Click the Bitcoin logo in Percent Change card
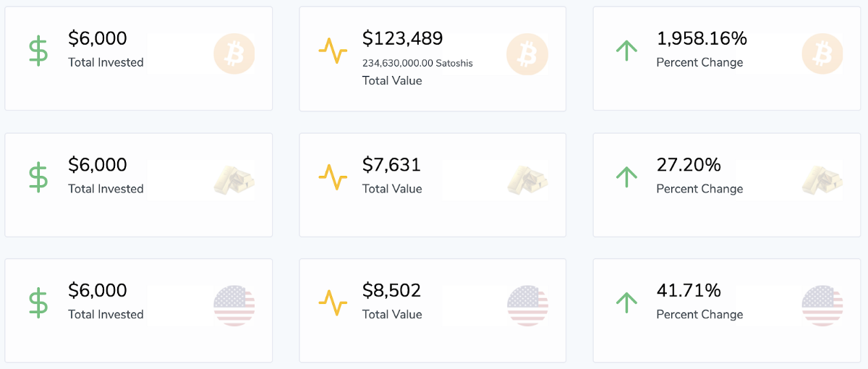Image resolution: width=868 pixels, height=369 pixels. (x=822, y=54)
